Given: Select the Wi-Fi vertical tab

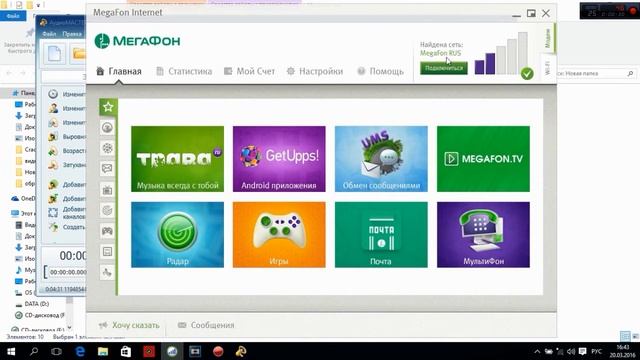Looking at the screenshot, I should point(548,68).
